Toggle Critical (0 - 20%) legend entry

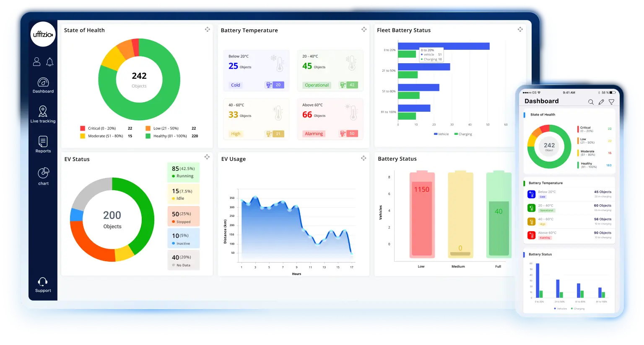tap(99, 129)
